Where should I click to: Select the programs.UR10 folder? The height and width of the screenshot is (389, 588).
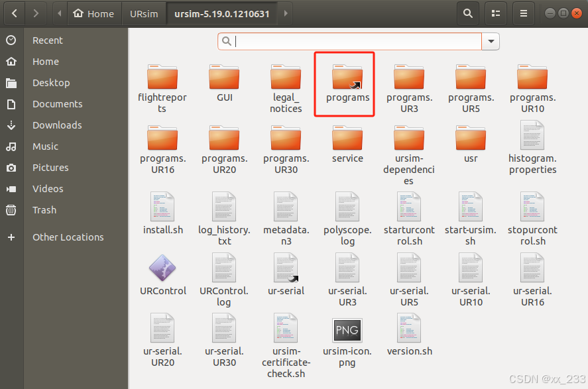(x=532, y=88)
